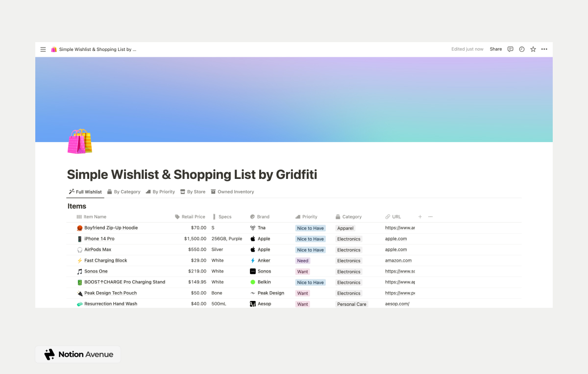Click the Category column header
Viewport: 588px width, 374px height.
pyautogui.click(x=348, y=217)
